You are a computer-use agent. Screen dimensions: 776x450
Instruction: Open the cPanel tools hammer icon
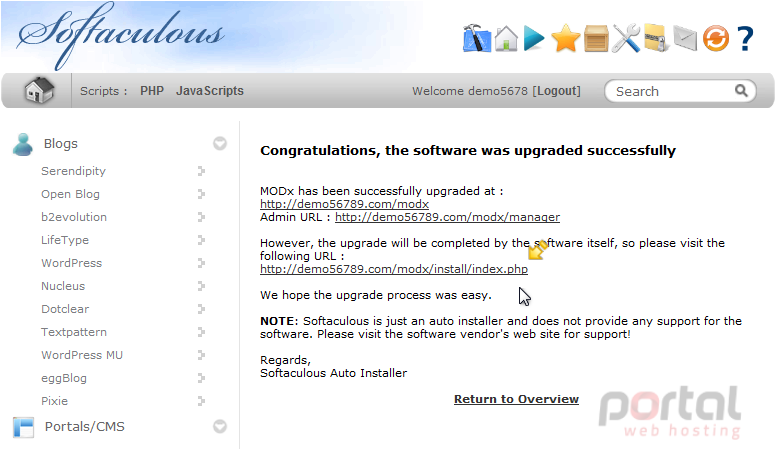[477, 38]
